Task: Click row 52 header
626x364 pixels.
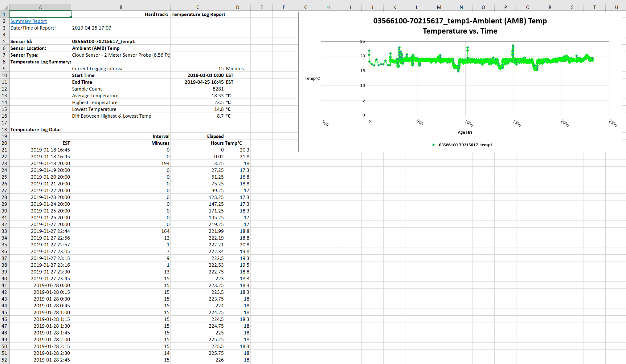Action: 4,360
